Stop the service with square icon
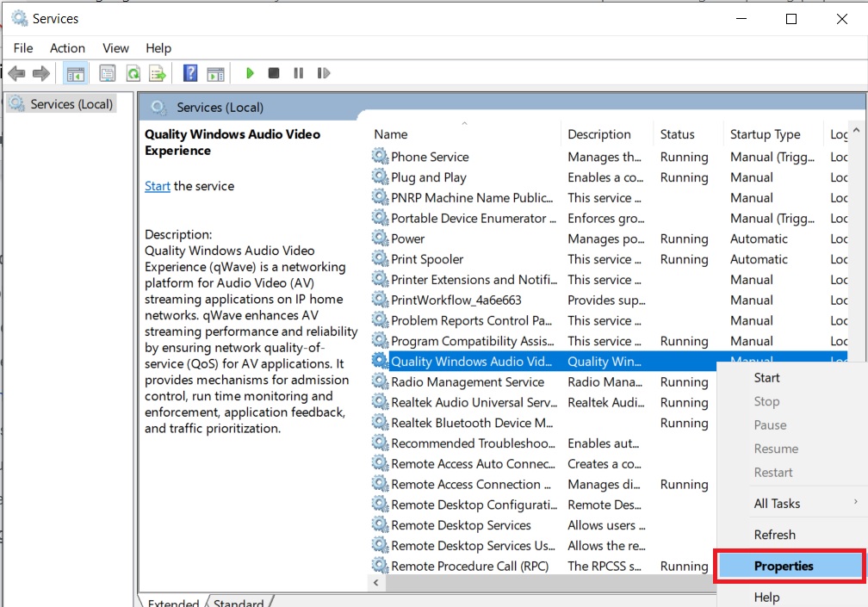Screen dimensions: 868x607 pos(274,73)
